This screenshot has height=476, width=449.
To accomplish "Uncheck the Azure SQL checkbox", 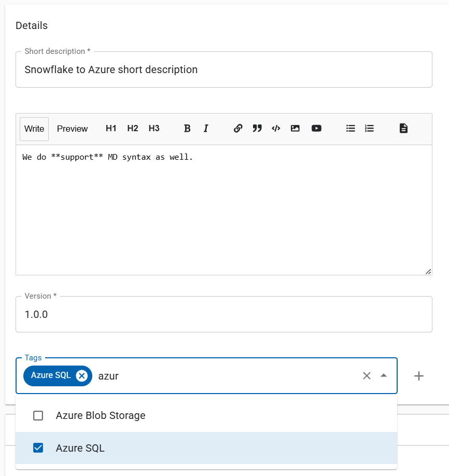I will [38, 448].
